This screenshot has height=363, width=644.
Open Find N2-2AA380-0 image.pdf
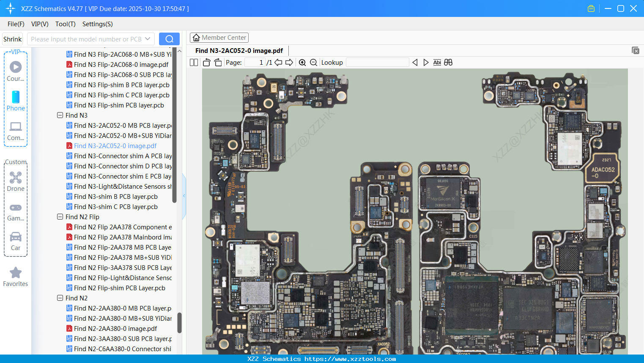pyautogui.click(x=112, y=328)
